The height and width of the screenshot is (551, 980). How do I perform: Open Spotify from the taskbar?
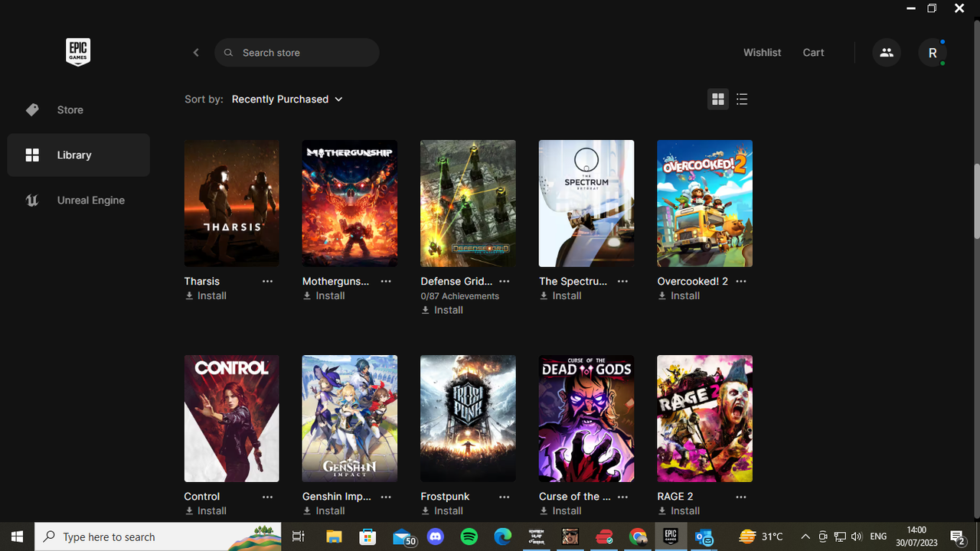pos(469,536)
